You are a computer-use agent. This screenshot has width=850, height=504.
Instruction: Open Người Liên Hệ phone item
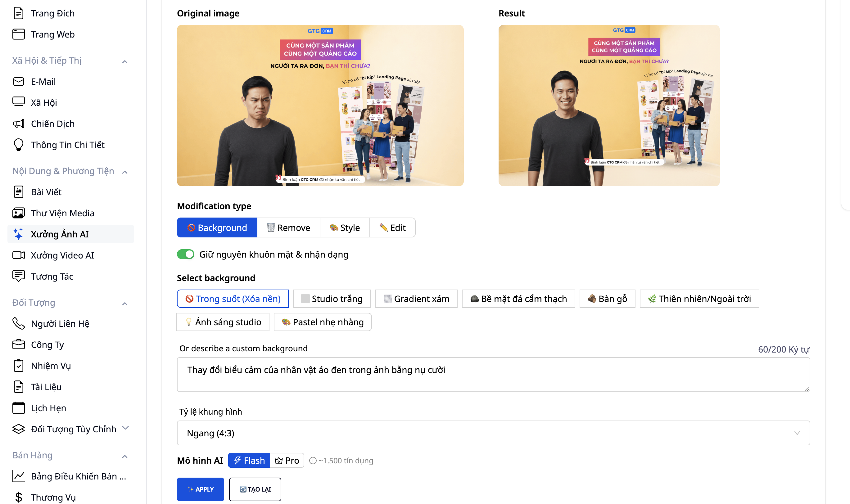point(60,323)
